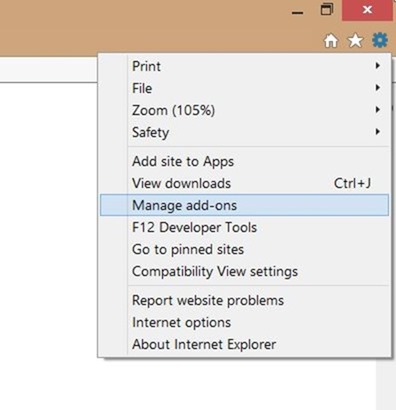The image size is (396, 410).
Task: Restore down the browser window
Action: click(327, 10)
